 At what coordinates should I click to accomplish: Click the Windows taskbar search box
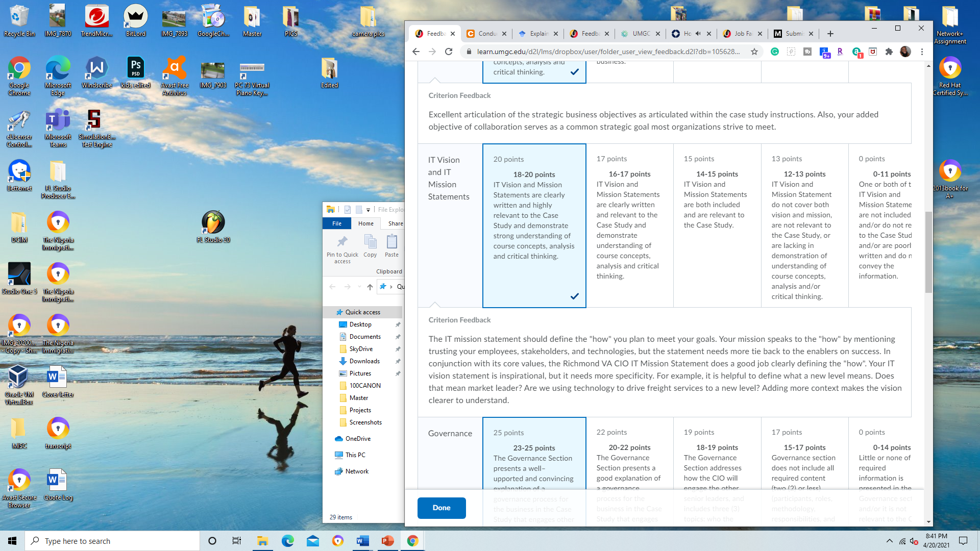tap(112, 541)
